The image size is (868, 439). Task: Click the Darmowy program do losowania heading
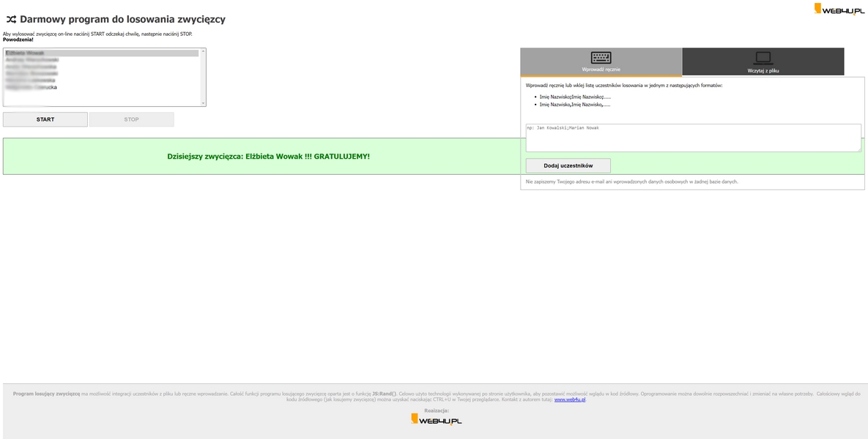tap(122, 20)
